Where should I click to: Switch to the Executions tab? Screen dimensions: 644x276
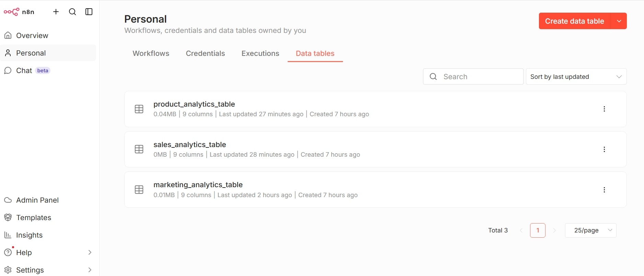pyautogui.click(x=260, y=53)
